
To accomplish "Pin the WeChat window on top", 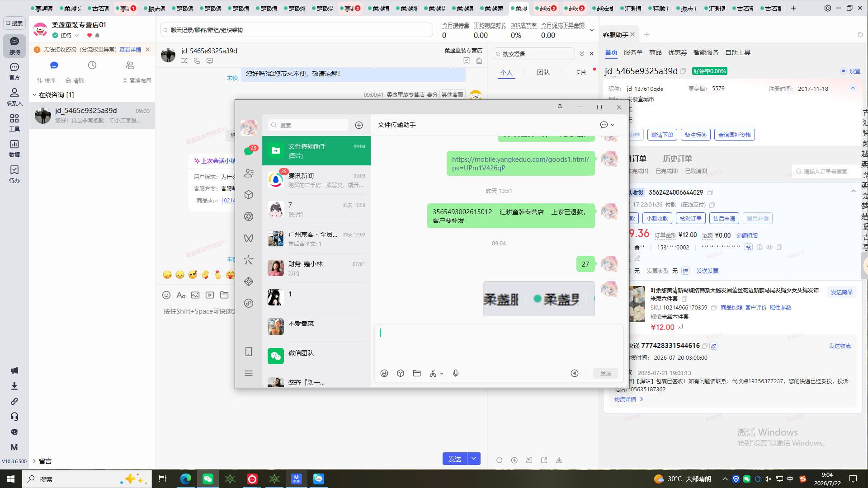I will [x=560, y=107].
